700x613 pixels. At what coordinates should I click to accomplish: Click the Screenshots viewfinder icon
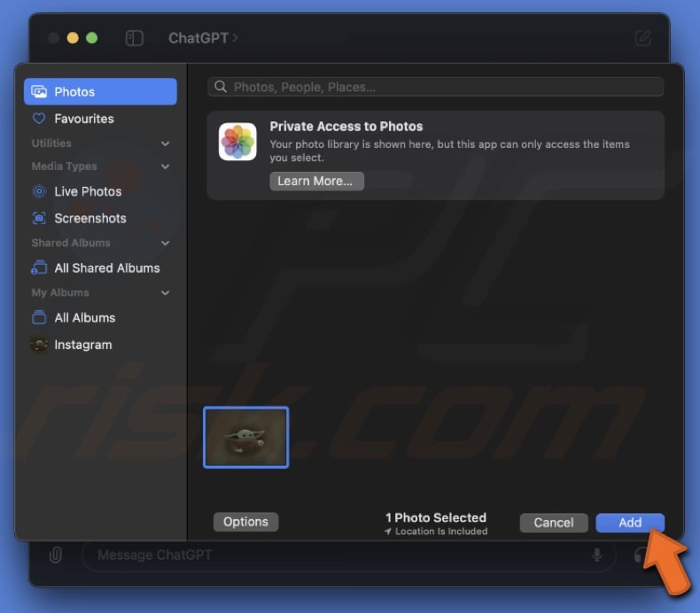pyautogui.click(x=39, y=218)
